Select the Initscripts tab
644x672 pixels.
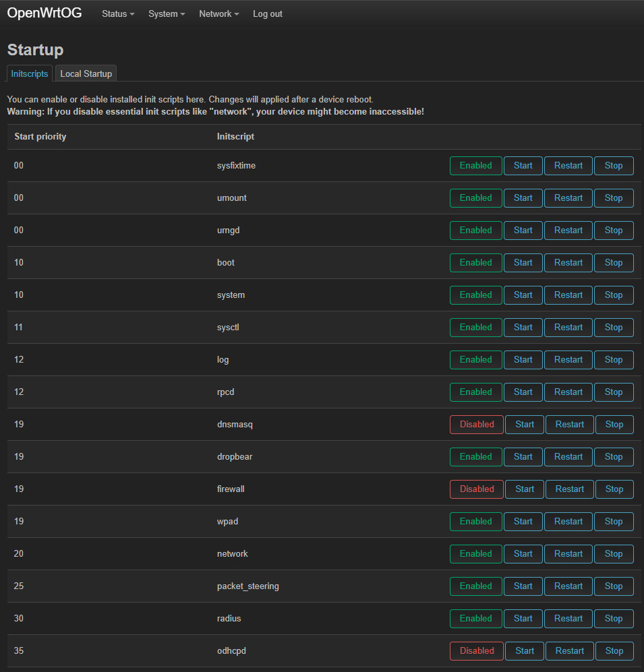click(30, 73)
